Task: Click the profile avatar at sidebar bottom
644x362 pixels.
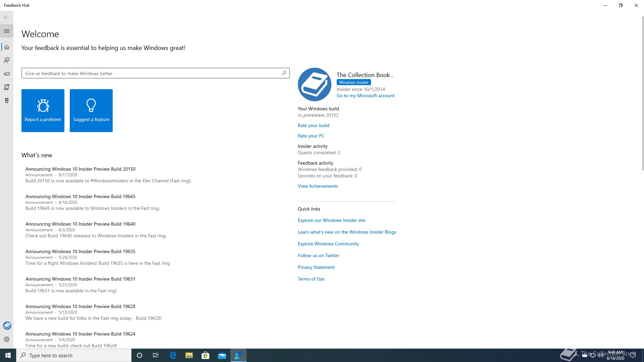Action: (7, 325)
